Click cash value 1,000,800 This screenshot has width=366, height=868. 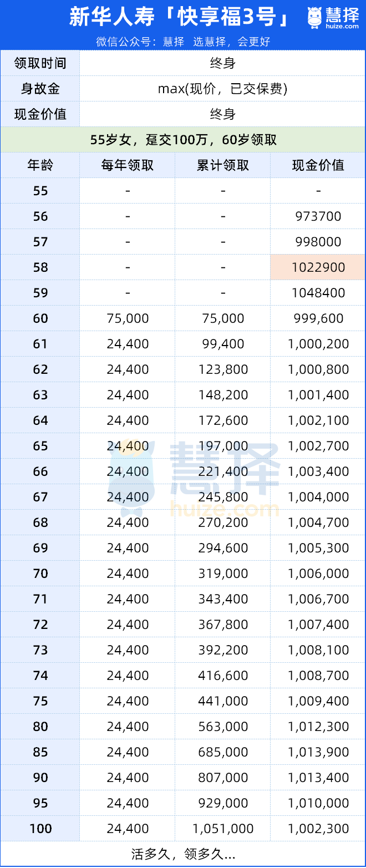pos(318,369)
